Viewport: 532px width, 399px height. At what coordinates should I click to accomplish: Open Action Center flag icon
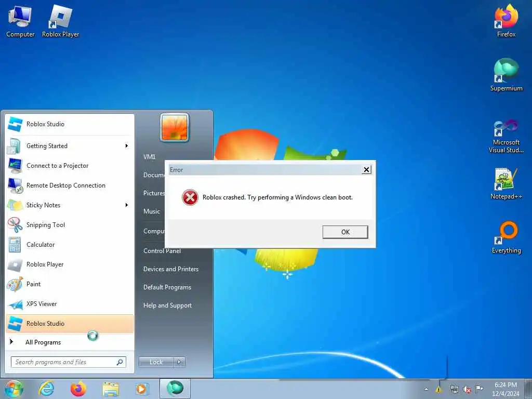tap(479, 389)
